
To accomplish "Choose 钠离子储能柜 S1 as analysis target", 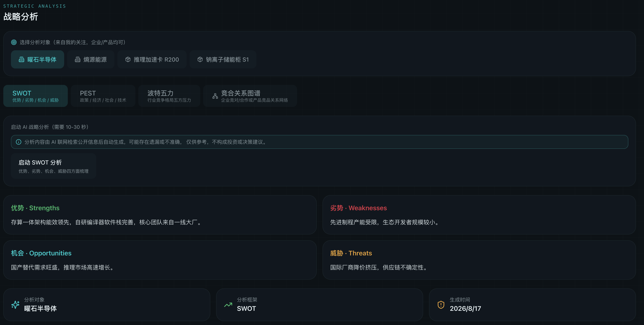I will [223, 60].
